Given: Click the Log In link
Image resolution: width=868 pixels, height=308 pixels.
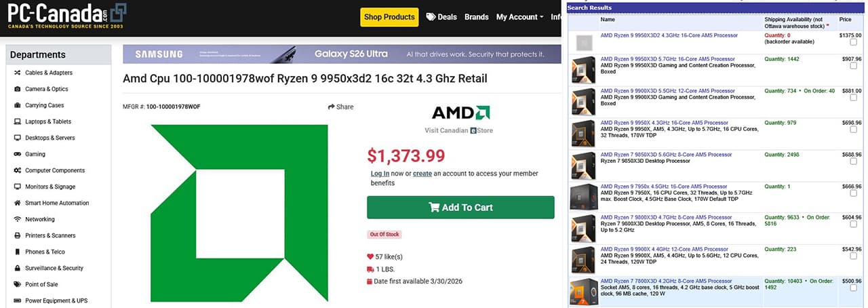Looking at the screenshot, I should (380, 174).
